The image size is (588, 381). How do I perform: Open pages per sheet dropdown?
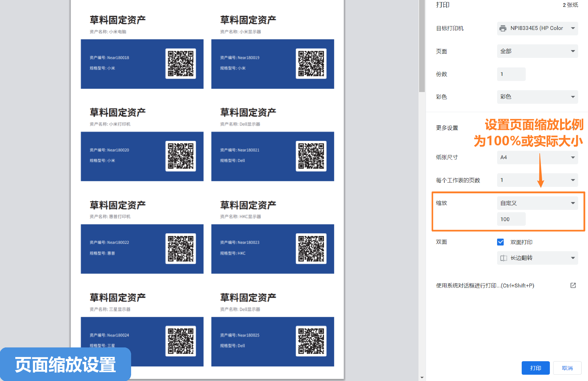(537, 180)
